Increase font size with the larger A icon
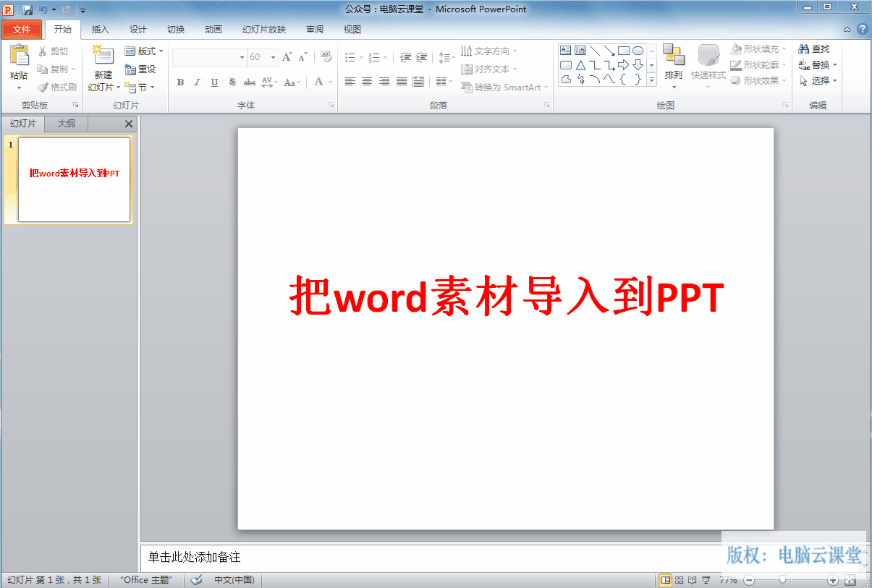The height and width of the screenshot is (588, 872). (x=287, y=57)
